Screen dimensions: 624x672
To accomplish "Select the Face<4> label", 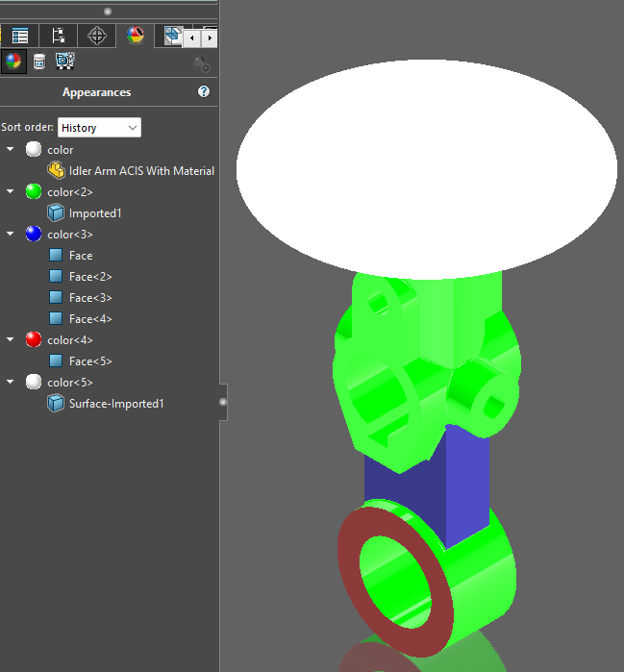I will click(x=90, y=319).
